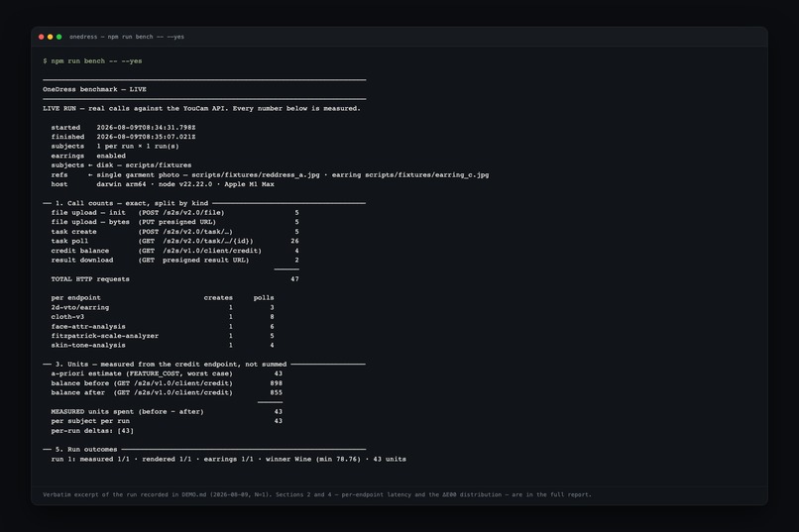The width and height of the screenshot is (799, 532).
Task: Click the 'per endpoint' table header
Action: click(x=76, y=298)
